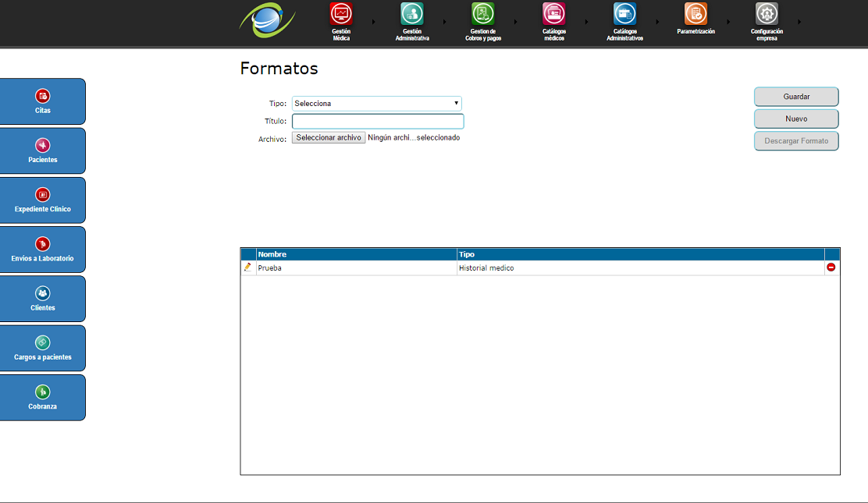Viewport: 868px width, 503px height.
Task: Open the Gestión Administrativa icon
Action: [412, 14]
